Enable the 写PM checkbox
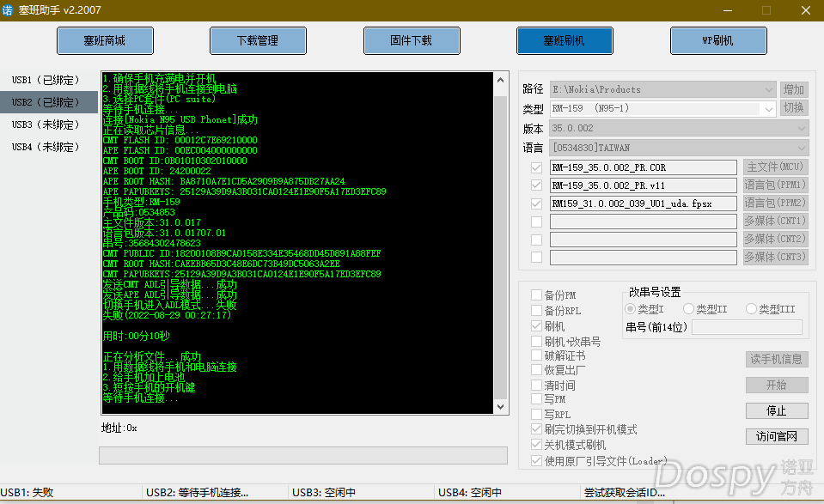This screenshot has height=504, width=824. pos(536,399)
